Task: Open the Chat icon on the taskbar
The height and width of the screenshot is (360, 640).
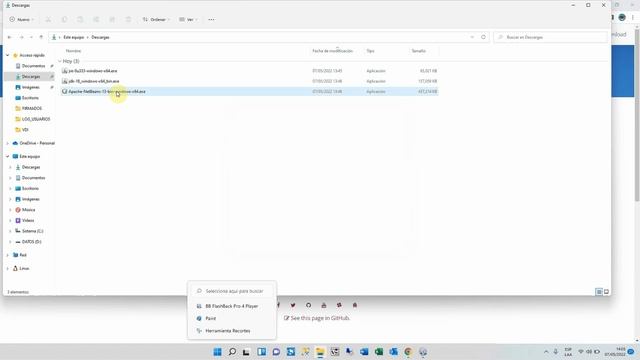Action: [276, 352]
